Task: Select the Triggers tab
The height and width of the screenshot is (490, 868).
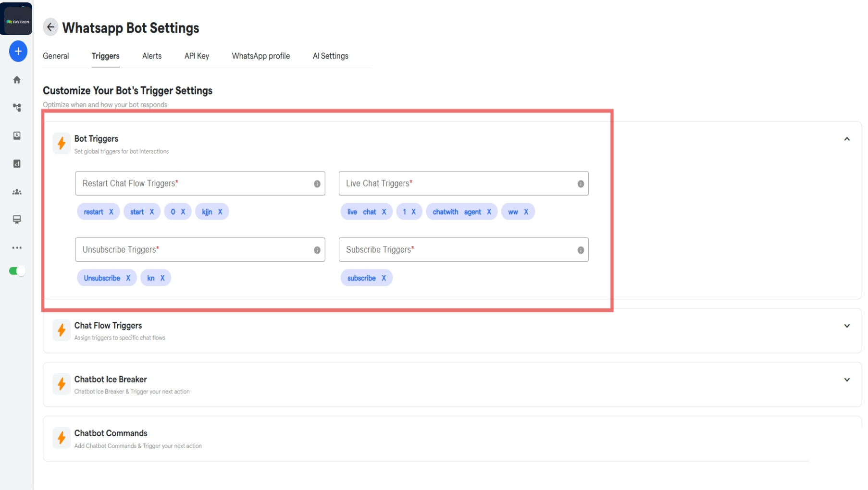Action: (x=105, y=56)
